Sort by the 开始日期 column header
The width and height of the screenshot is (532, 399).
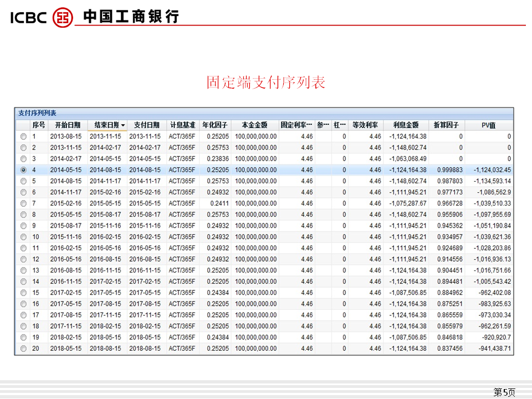tap(68, 125)
